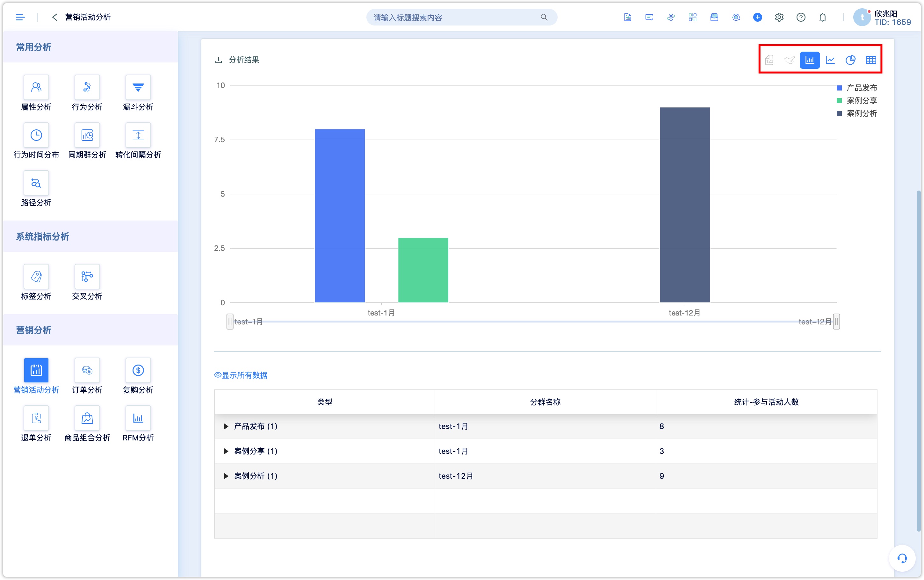Viewport: 924px width, 580px height.
Task: Open 路径分析 icon
Action: tap(36, 183)
